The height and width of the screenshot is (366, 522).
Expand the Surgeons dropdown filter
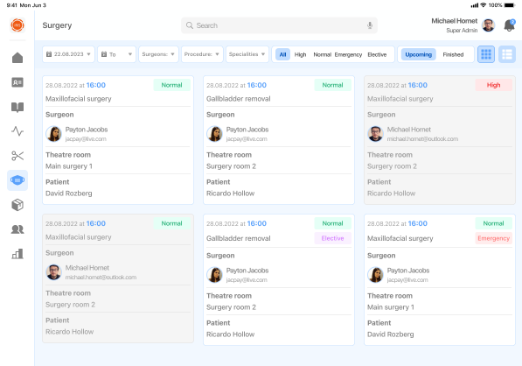[x=158, y=54]
